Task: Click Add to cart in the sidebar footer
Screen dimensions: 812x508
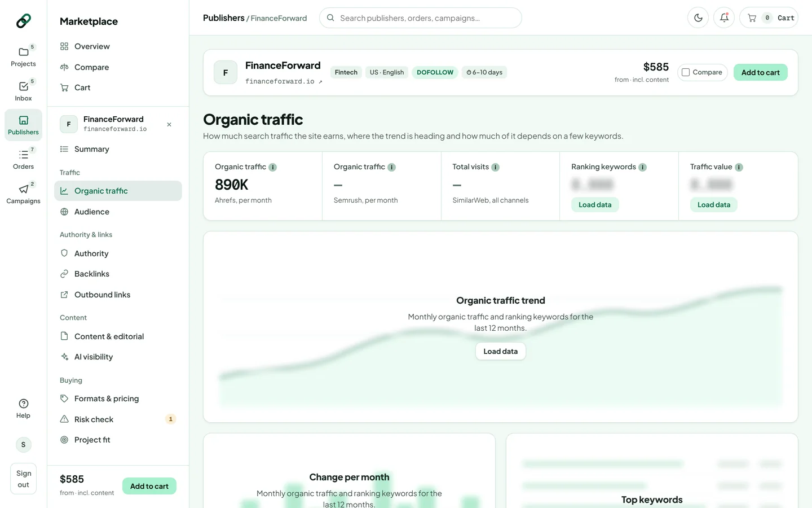Action: [x=149, y=486]
